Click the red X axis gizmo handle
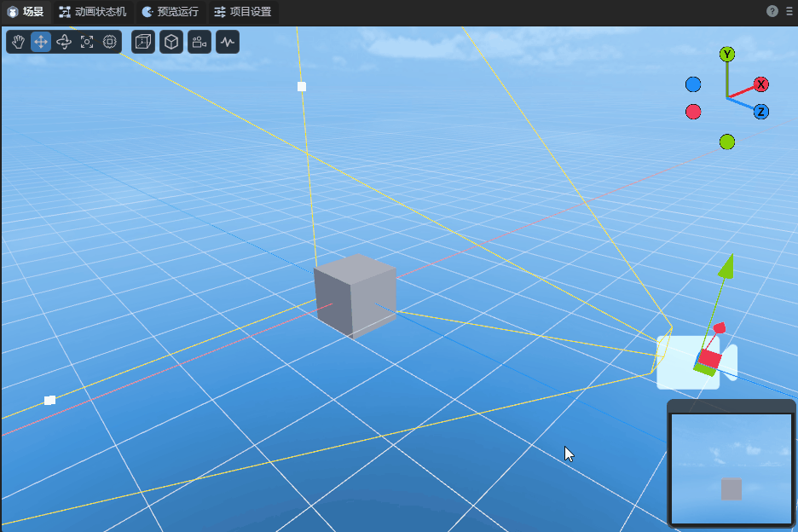 click(x=761, y=84)
